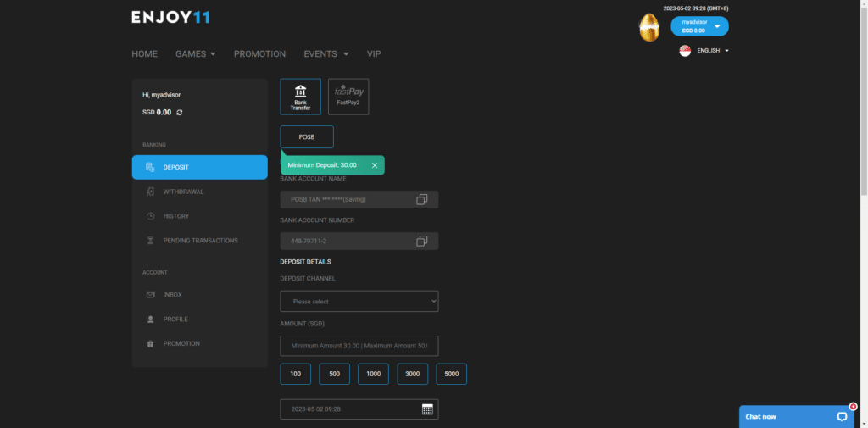The image size is (868, 428).
Task: Open the PROMOTION top nav item
Action: click(x=259, y=53)
